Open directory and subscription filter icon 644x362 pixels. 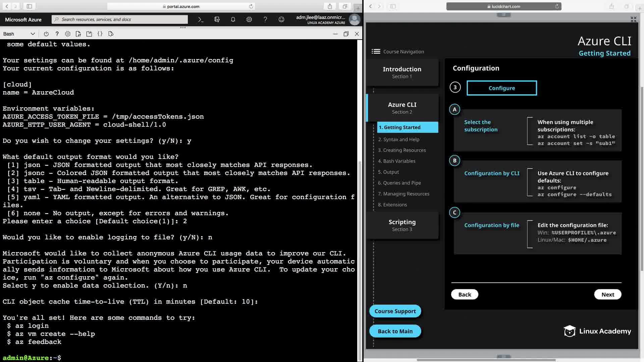(217, 19)
